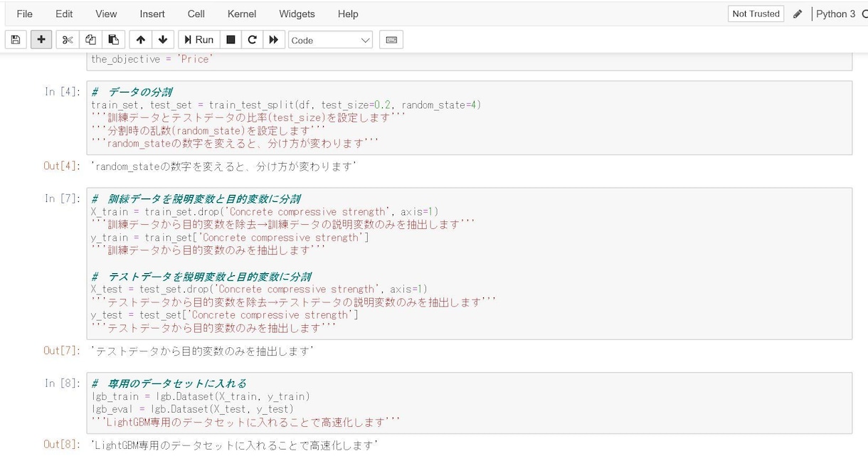Cut the selected cell with the scissors icon
The width and height of the screenshot is (868, 461).
point(68,40)
